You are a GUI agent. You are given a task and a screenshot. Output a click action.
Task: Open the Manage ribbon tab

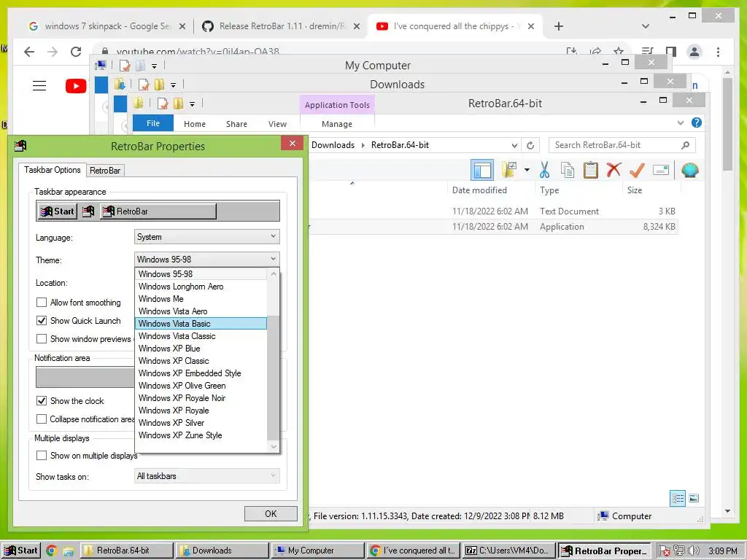[x=337, y=124]
